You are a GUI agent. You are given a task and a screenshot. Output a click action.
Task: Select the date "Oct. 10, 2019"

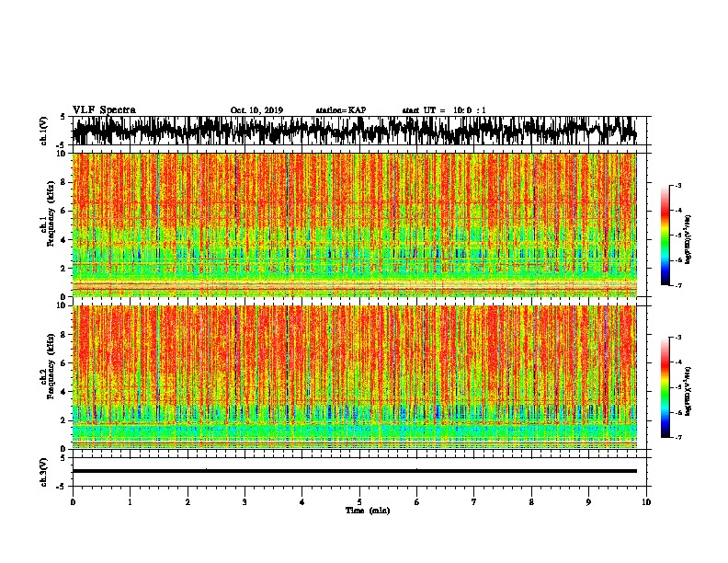tap(256, 110)
